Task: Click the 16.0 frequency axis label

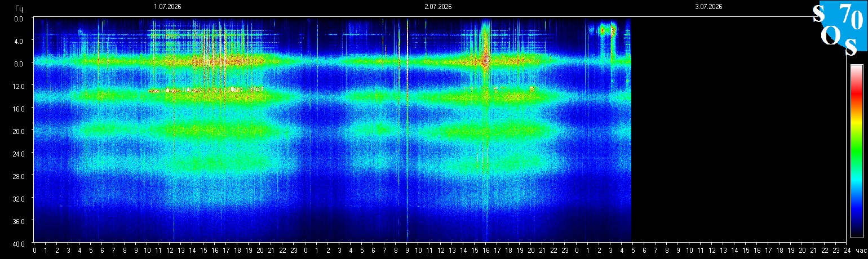Action: pos(18,109)
